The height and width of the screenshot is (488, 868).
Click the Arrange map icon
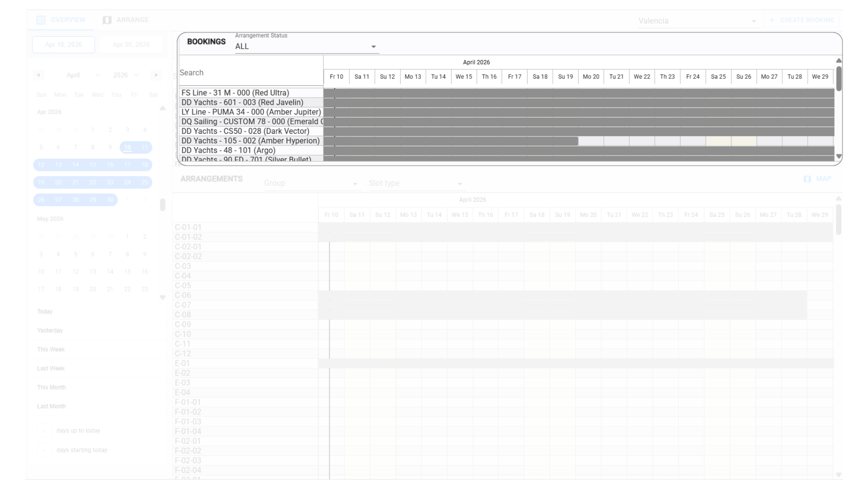click(x=107, y=20)
